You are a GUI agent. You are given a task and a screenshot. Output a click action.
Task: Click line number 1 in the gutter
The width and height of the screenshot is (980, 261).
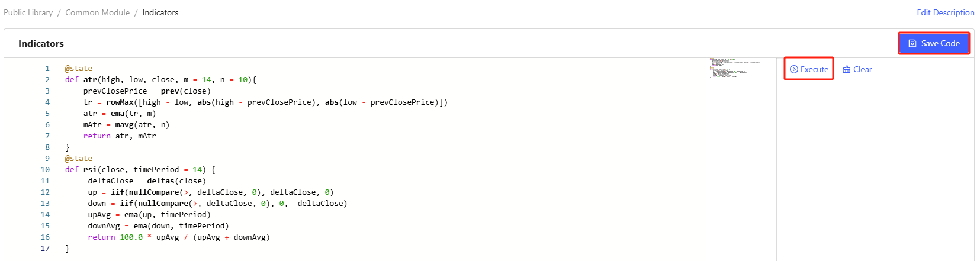click(47, 69)
